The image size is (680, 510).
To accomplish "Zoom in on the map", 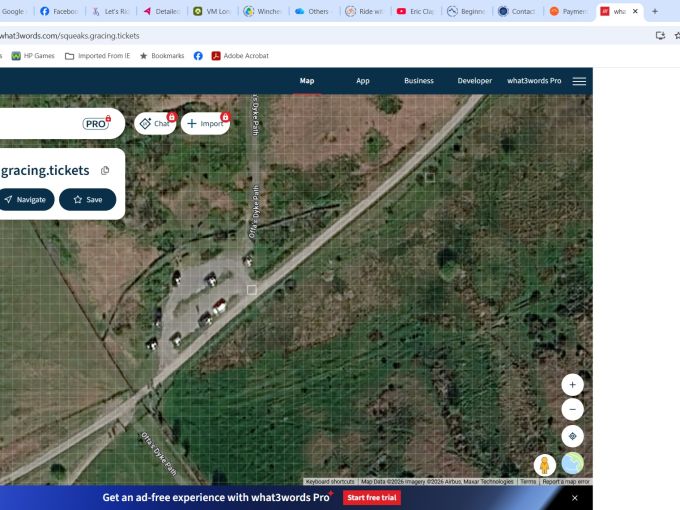I will click(x=572, y=385).
